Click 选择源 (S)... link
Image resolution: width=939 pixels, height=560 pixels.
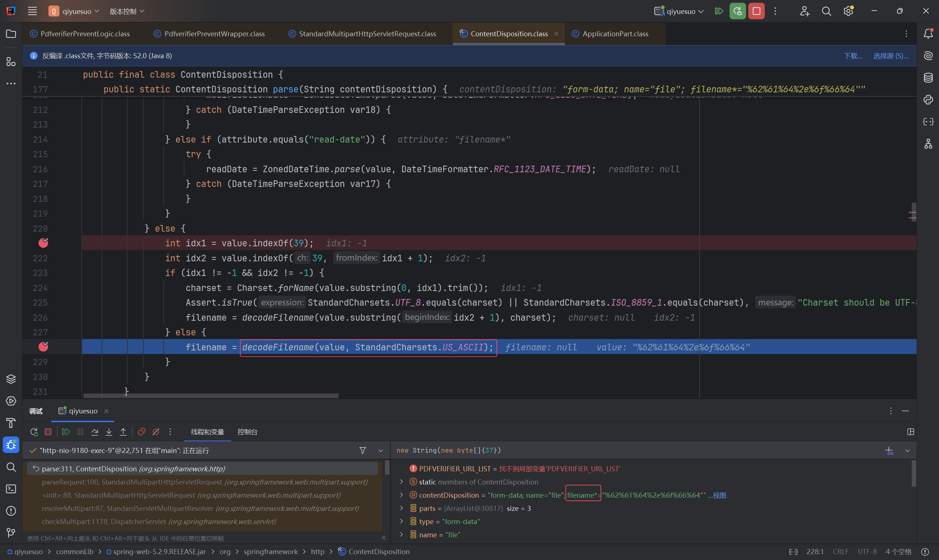pos(890,56)
